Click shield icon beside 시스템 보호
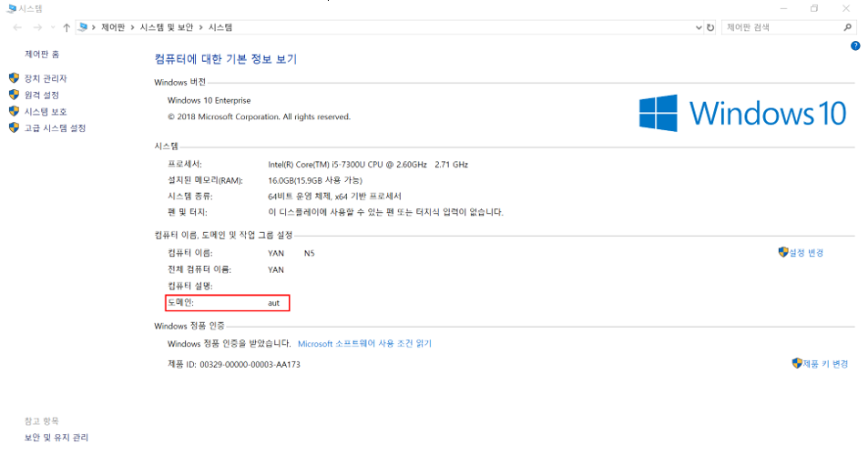Screen dimensions: 868x455 15,111
